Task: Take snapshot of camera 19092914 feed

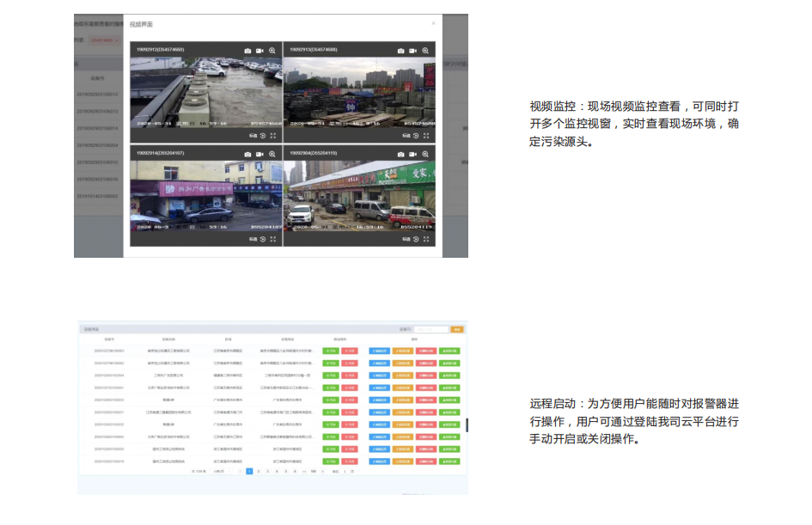Action: pos(247,155)
